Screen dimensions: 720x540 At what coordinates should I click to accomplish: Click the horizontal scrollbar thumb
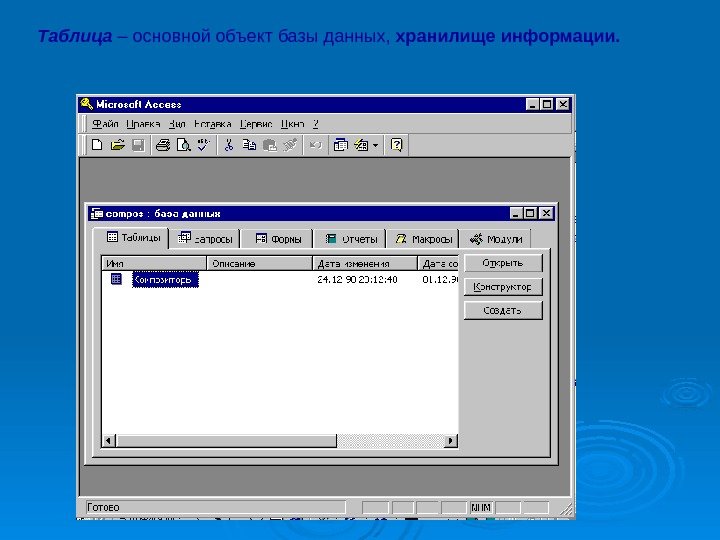[x=226, y=441]
